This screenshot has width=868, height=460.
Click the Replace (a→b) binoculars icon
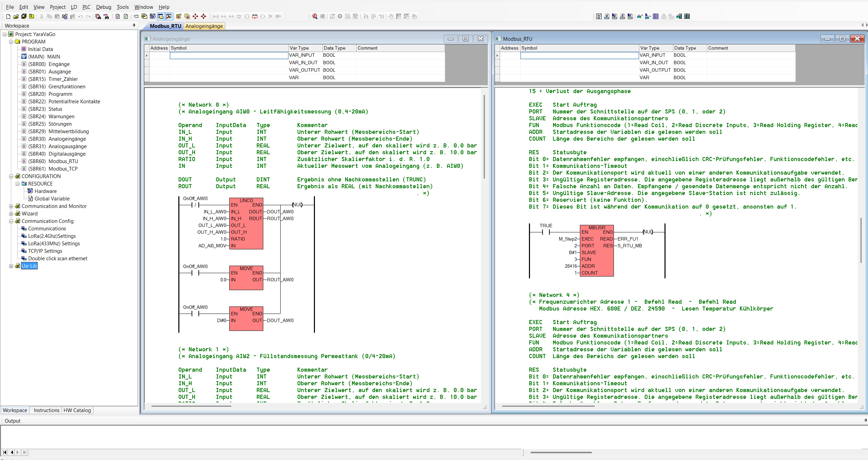coord(106,16)
